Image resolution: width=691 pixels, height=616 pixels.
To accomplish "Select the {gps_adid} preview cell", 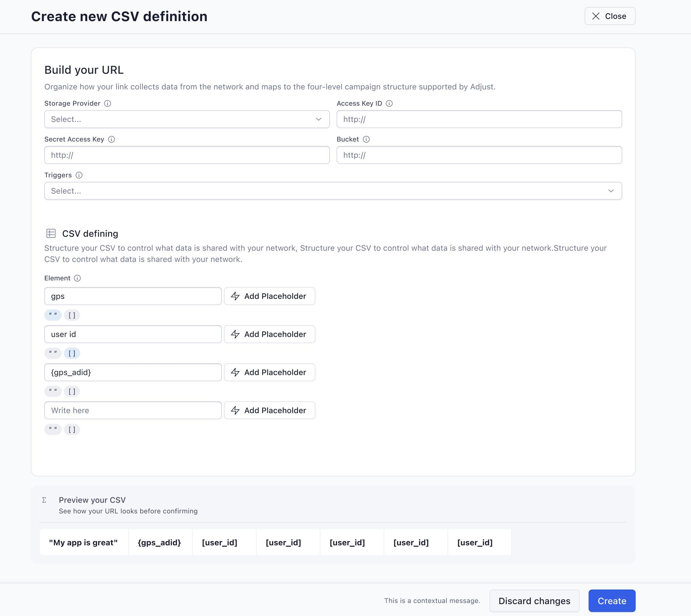I will [160, 543].
